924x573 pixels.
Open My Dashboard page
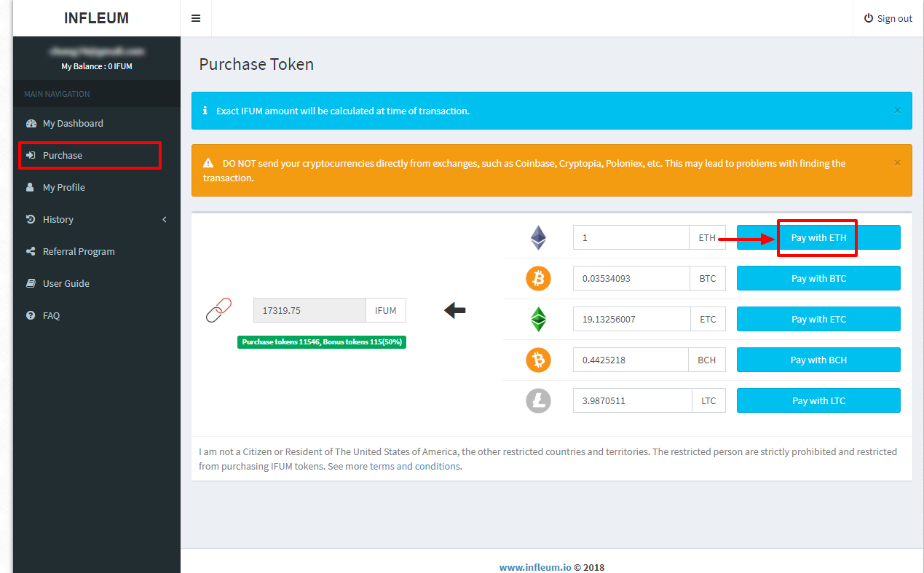(97, 123)
